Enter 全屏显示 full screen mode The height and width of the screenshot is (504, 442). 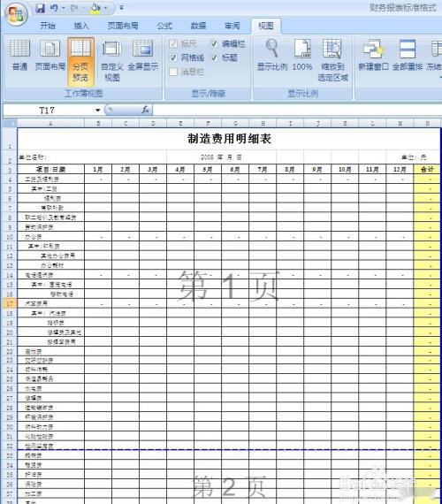point(143,56)
